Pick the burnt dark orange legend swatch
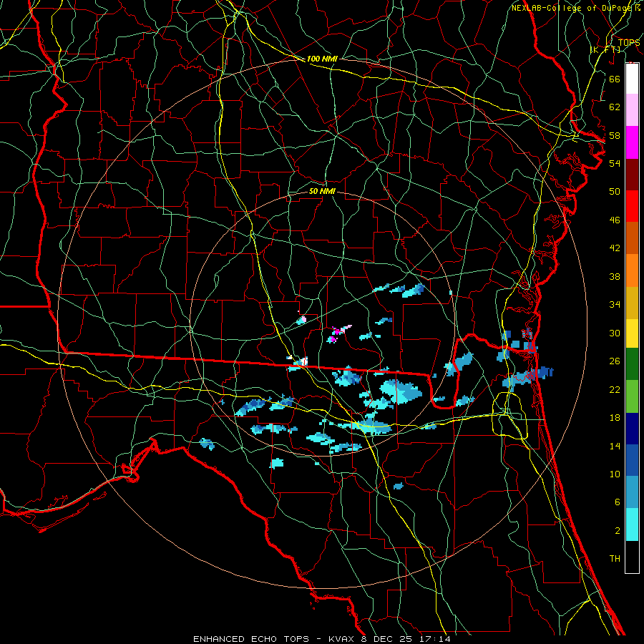Viewport: 644px width, 644px height. tap(632, 238)
